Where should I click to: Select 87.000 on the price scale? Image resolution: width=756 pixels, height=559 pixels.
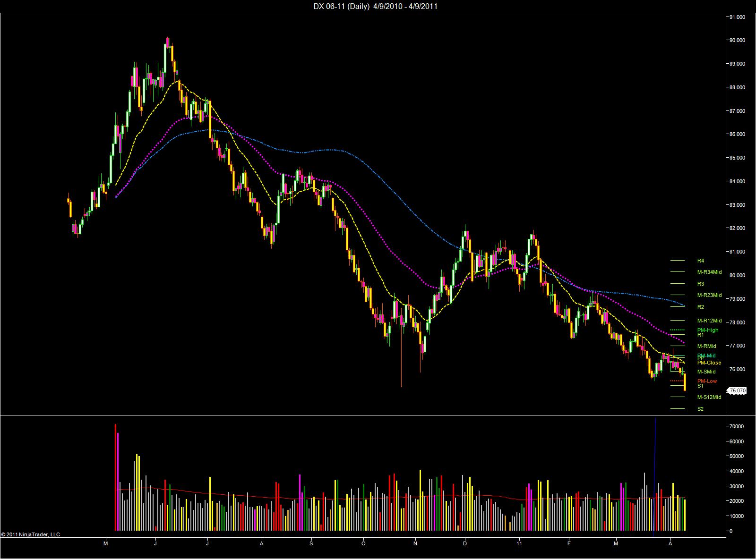point(738,111)
